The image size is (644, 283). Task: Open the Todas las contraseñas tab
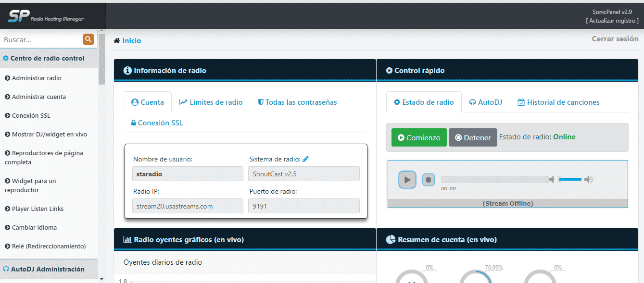click(297, 102)
